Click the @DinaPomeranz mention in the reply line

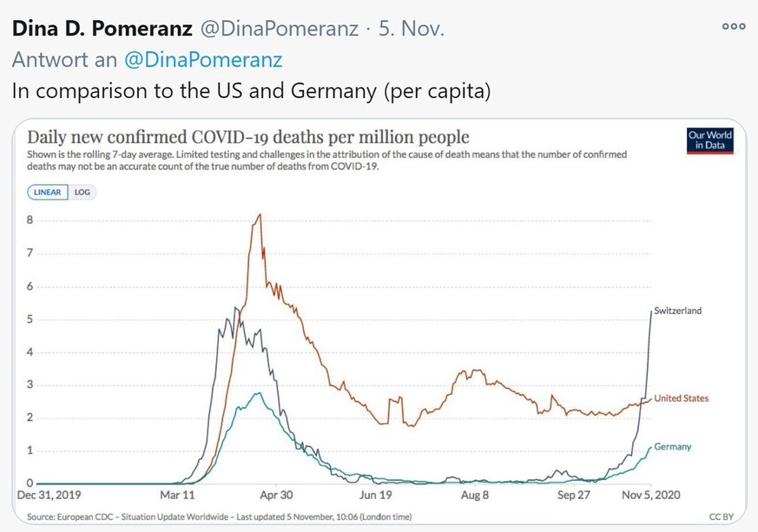203,60
